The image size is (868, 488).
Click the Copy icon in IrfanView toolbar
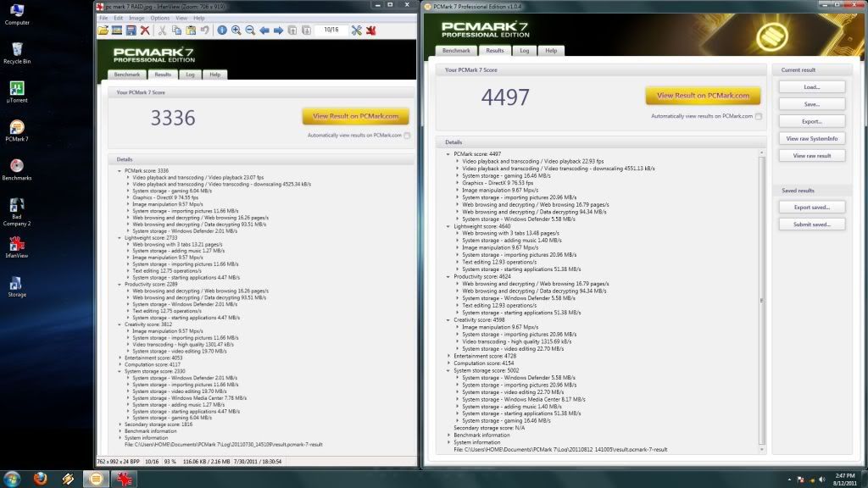[176, 30]
